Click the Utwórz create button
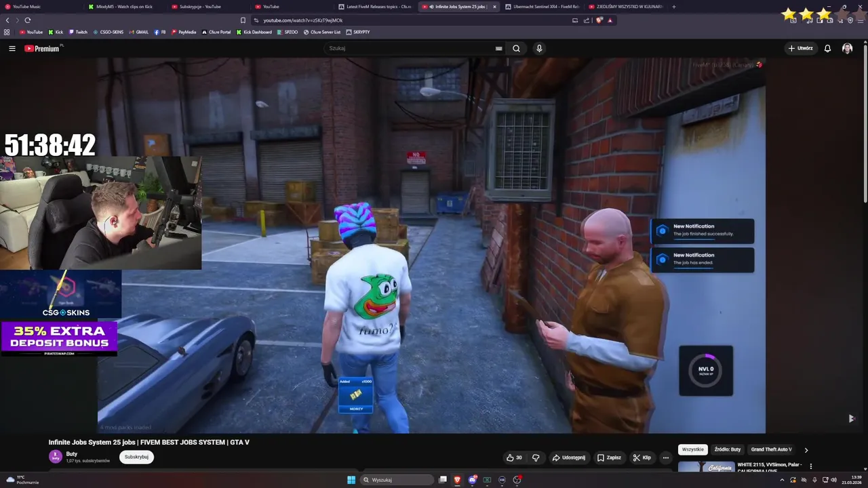868x488 pixels. [800, 48]
